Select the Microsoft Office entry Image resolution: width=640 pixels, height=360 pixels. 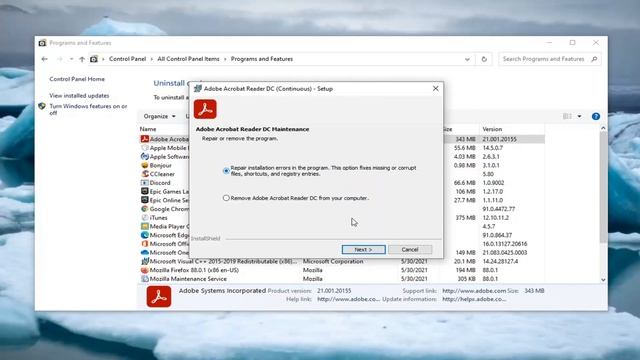pos(164,244)
